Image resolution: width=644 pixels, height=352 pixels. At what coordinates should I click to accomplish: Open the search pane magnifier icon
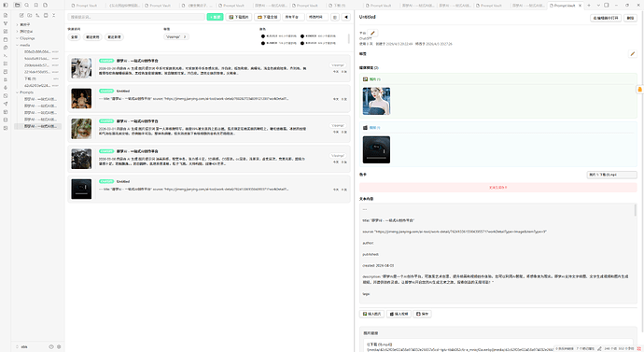[27, 5]
